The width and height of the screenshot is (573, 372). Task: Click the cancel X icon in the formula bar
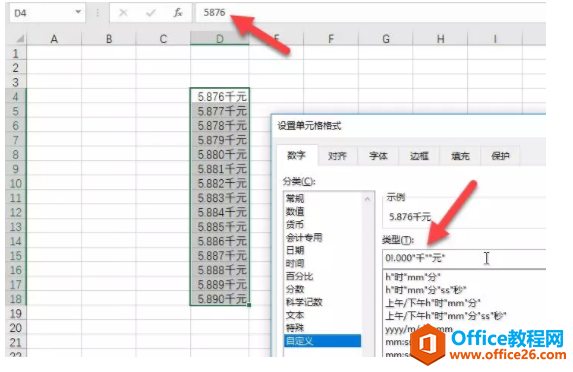pos(123,13)
